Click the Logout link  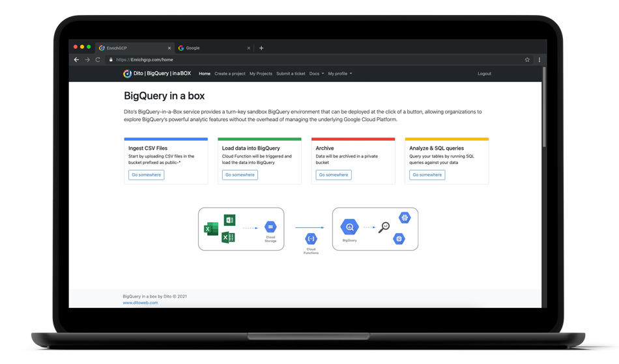pos(484,74)
